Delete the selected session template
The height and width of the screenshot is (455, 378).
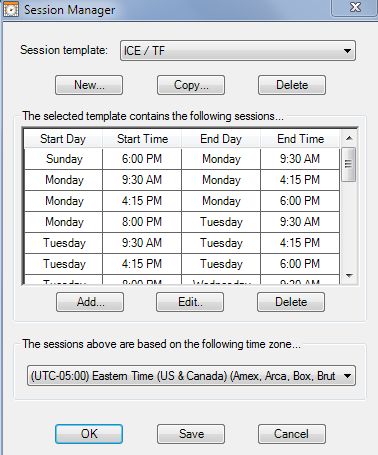click(x=292, y=85)
